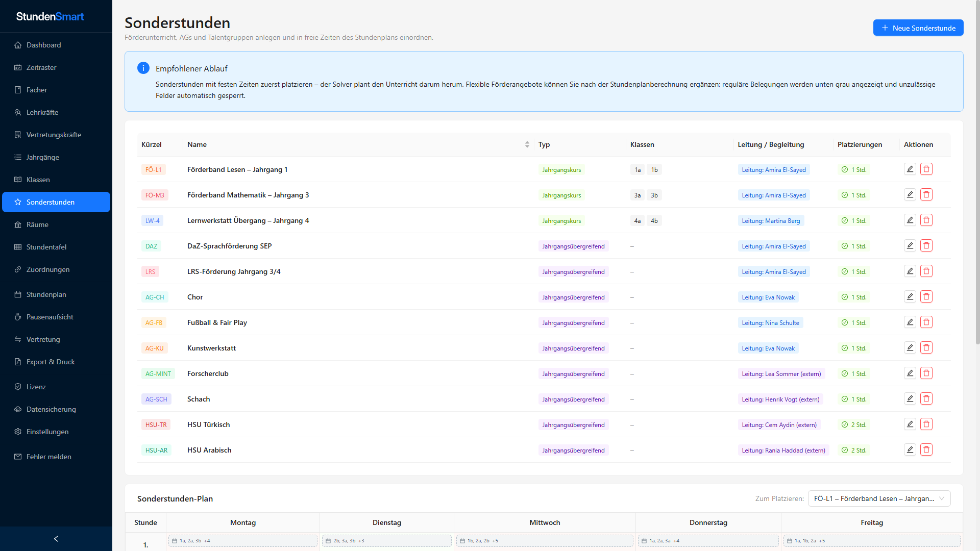Delete Förderband Mathematik – Jahrgang 3 row
The image size is (980, 551).
[926, 194]
